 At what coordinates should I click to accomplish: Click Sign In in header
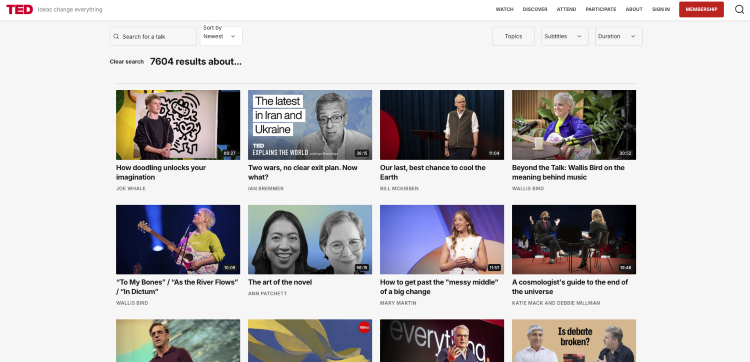(661, 9)
